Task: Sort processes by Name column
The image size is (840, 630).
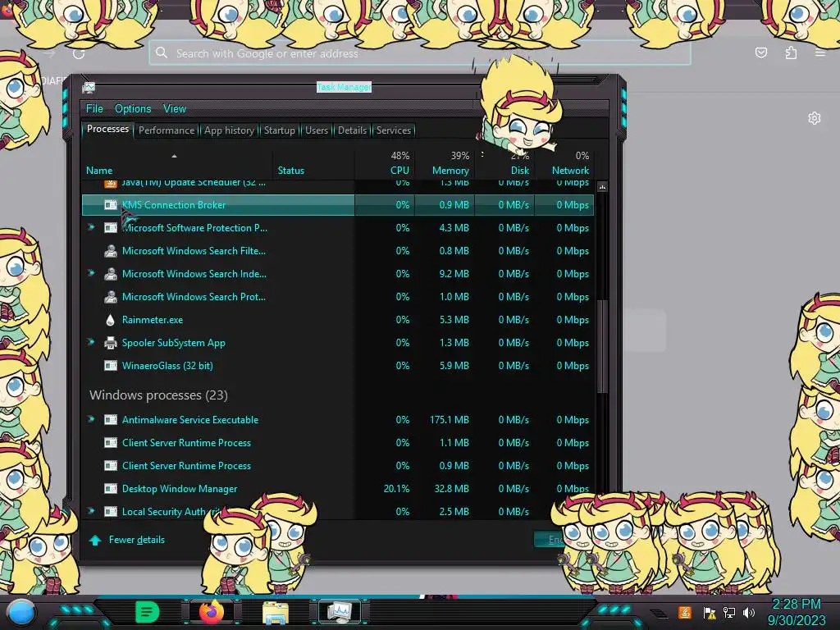Action: (x=99, y=171)
